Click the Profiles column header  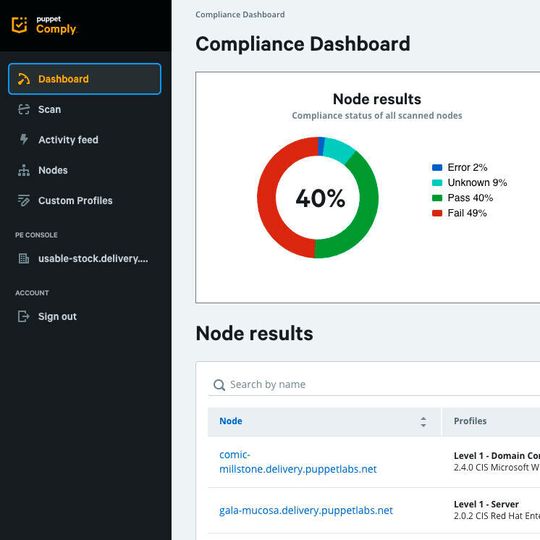point(470,421)
